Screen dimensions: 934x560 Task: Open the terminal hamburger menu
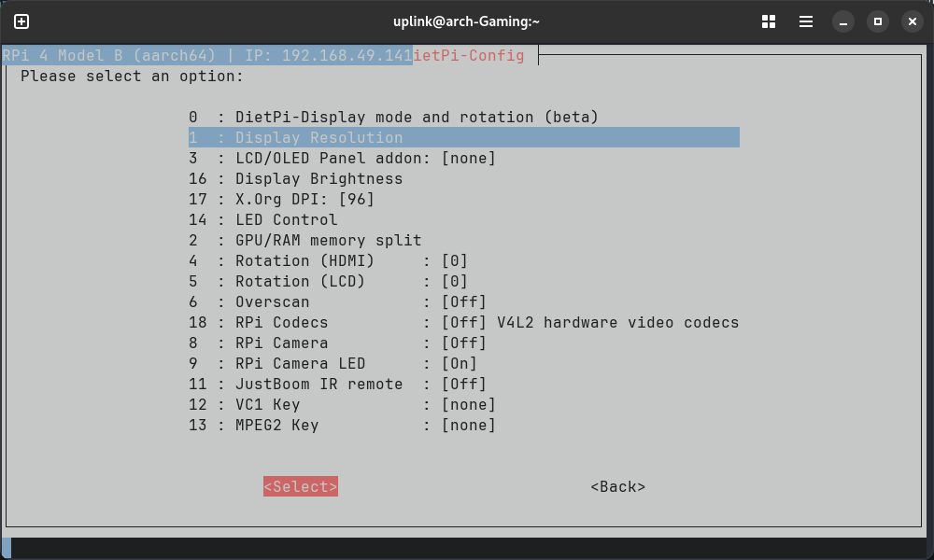pyautogui.click(x=806, y=21)
